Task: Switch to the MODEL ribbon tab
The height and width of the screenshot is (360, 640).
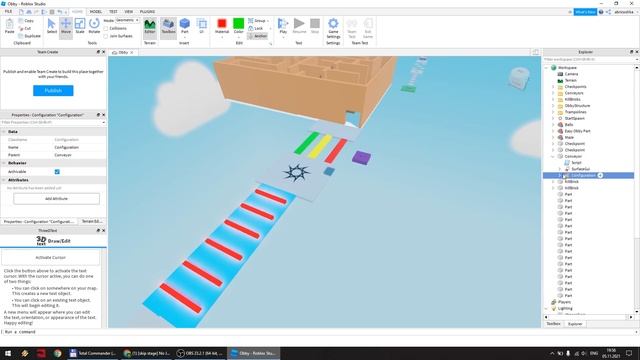Action: point(96,12)
